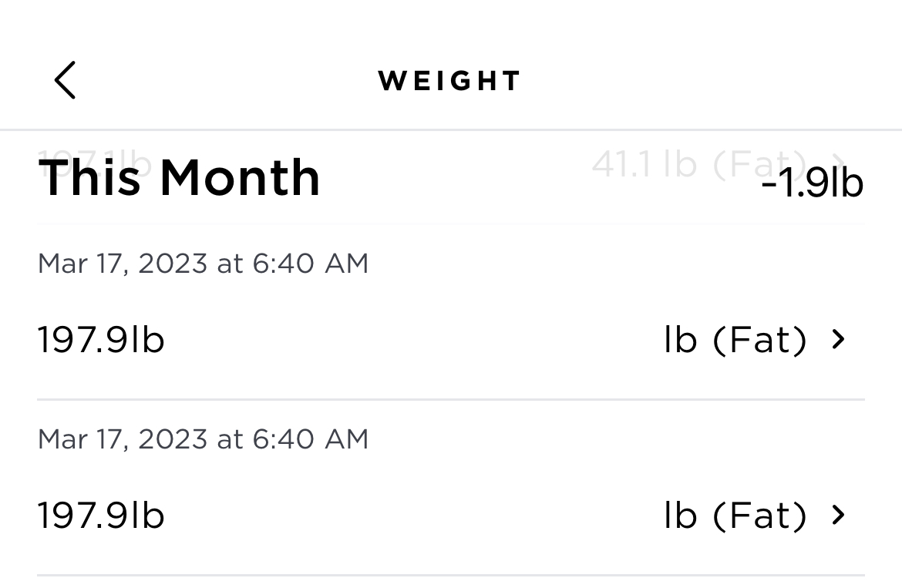This screenshot has width=902, height=588.
Task: Tap the back arrow in header
Action: (66, 80)
